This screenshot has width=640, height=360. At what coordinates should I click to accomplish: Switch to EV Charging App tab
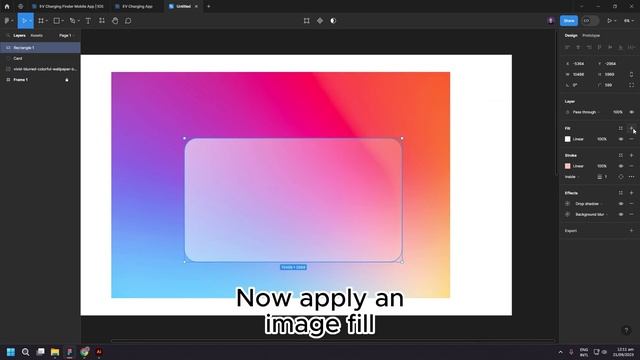[134, 7]
